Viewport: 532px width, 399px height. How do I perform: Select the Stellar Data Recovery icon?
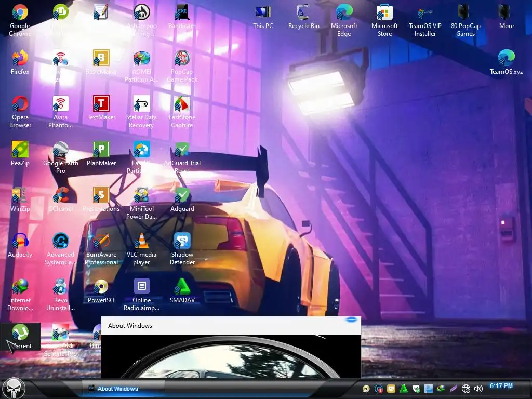point(141,104)
